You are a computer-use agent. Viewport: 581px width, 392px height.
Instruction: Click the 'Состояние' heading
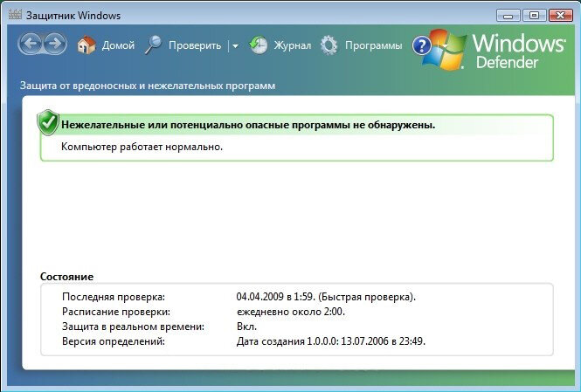click(x=66, y=277)
